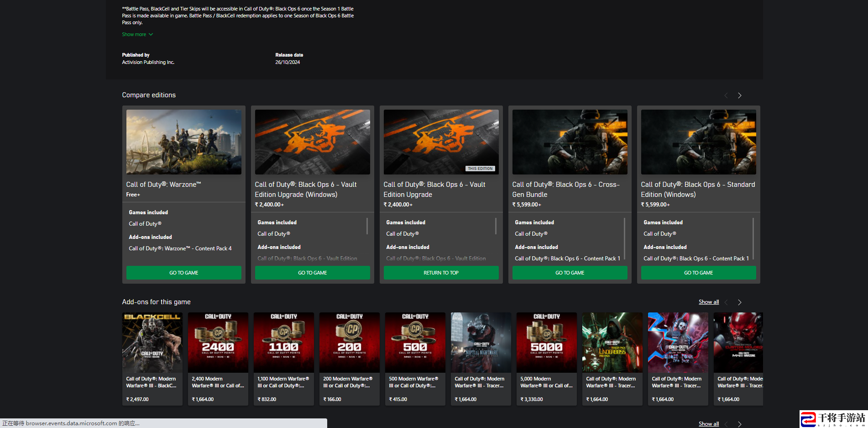Open Ghost Punk Tracer pack image
The width and height of the screenshot is (868, 428).
[678, 343]
